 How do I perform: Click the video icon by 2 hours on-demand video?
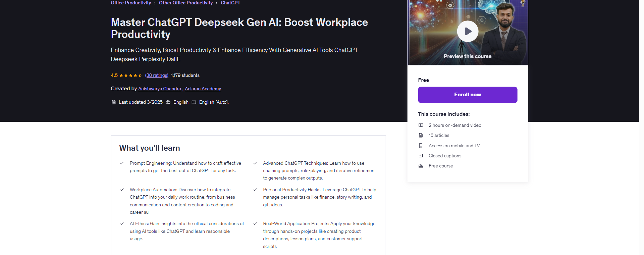[421, 125]
